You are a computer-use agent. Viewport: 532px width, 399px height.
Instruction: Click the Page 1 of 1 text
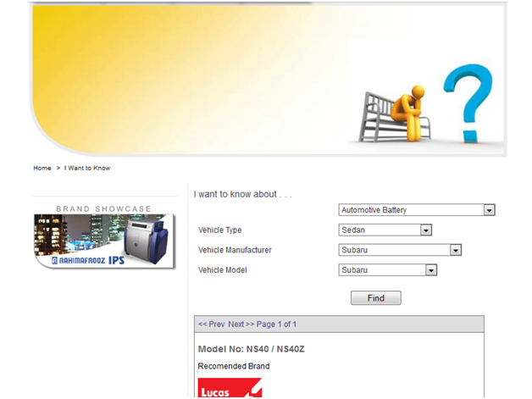coord(276,324)
